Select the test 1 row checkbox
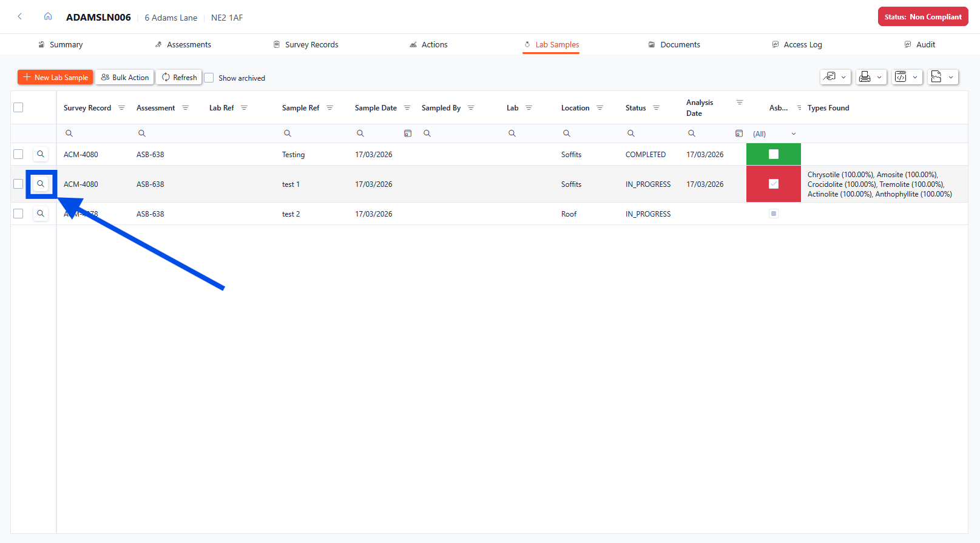 [18, 184]
